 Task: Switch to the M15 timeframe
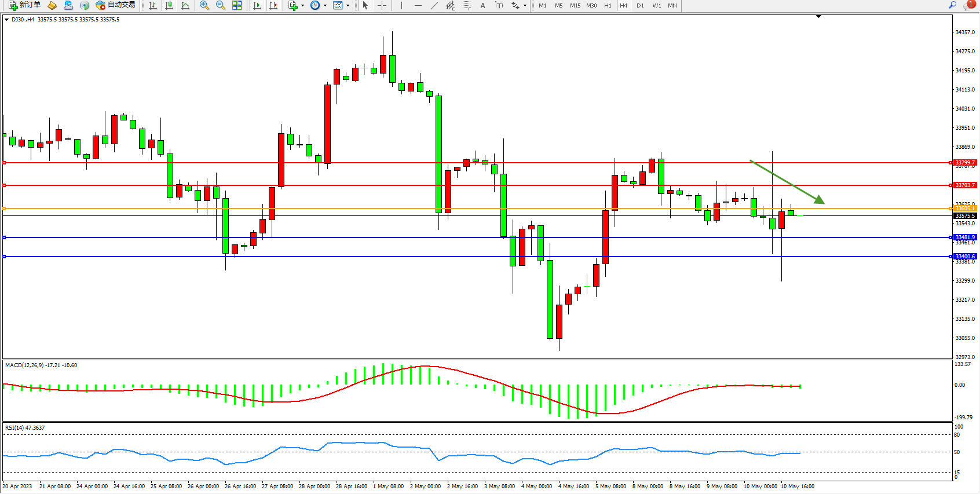(575, 5)
